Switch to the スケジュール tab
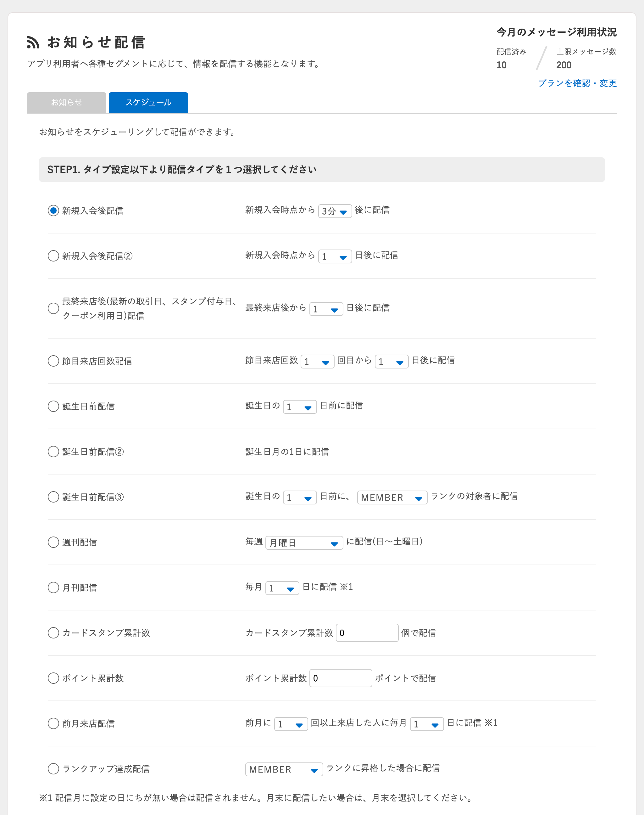 (148, 102)
